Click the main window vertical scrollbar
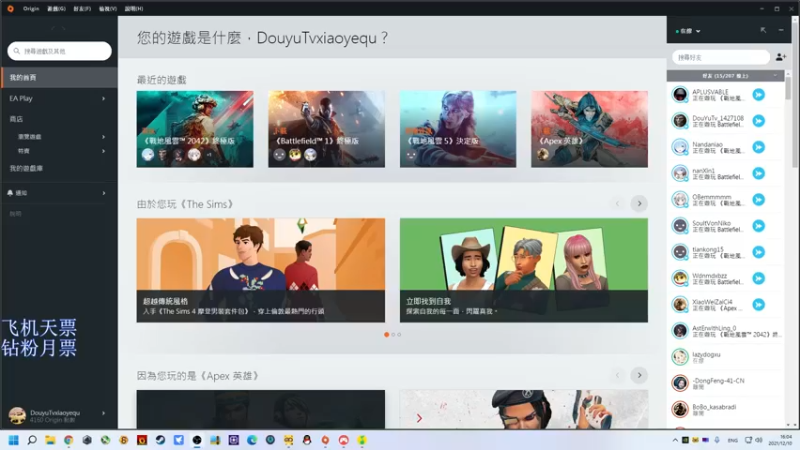The image size is (800, 450). tap(795, 97)
